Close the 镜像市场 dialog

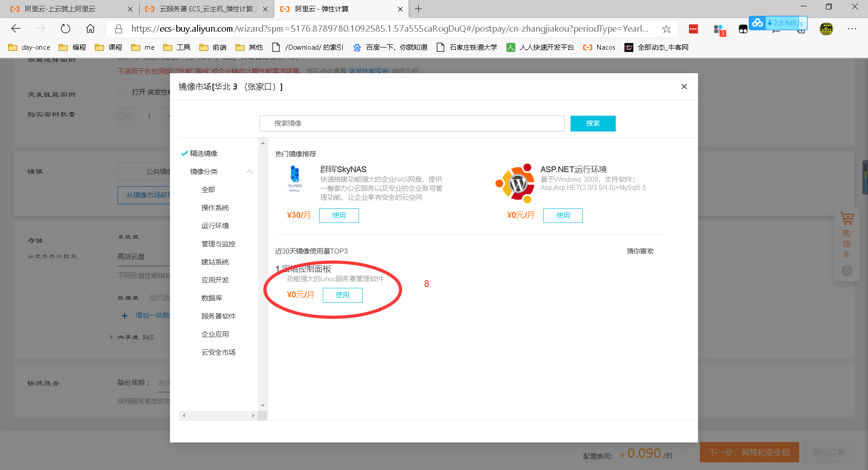pos(684,87)
